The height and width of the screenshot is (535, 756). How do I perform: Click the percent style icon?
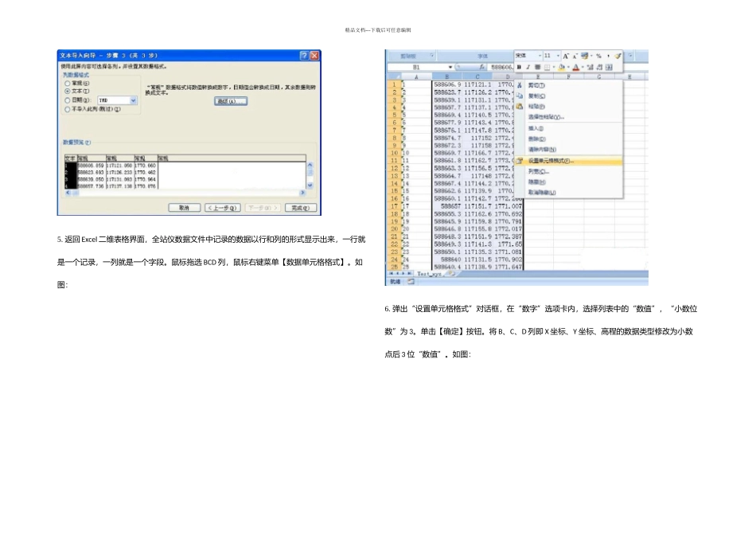coord(598,56)
